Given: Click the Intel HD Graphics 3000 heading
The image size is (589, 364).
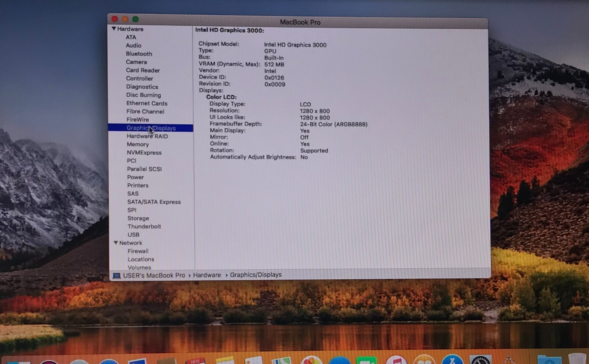Looking at the screenshot, I should coord(229,30).
